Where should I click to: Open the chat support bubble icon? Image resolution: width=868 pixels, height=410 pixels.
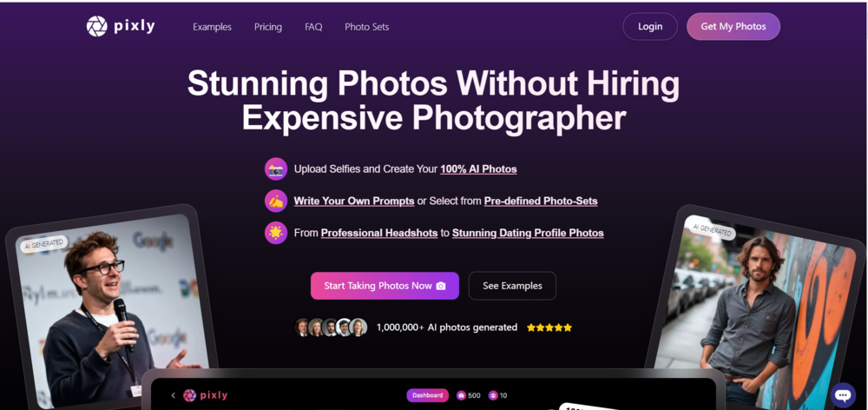pos(842,395)
